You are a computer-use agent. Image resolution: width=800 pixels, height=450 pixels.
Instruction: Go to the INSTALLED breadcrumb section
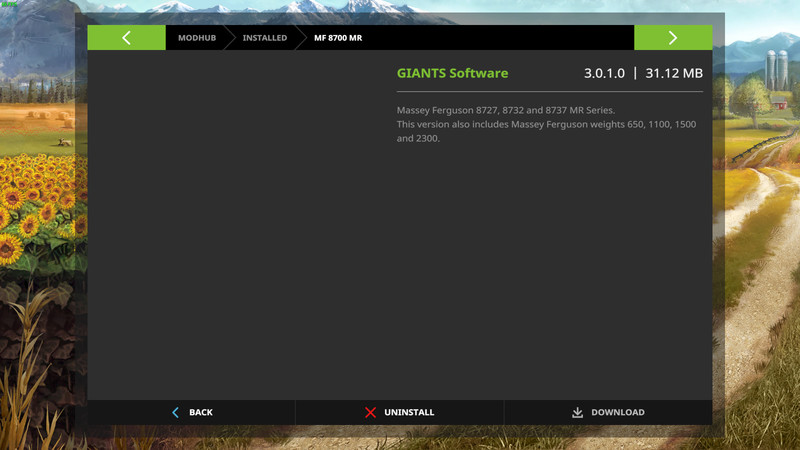264,38
